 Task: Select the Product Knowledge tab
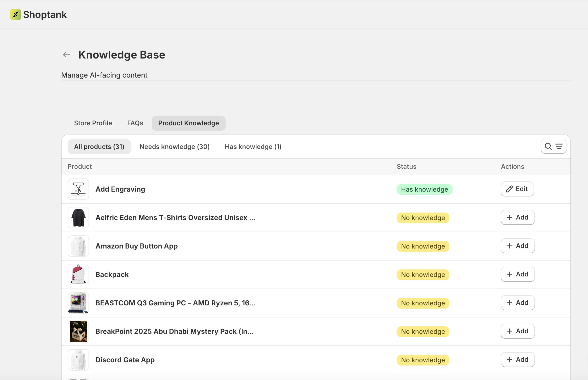[188, 123]
